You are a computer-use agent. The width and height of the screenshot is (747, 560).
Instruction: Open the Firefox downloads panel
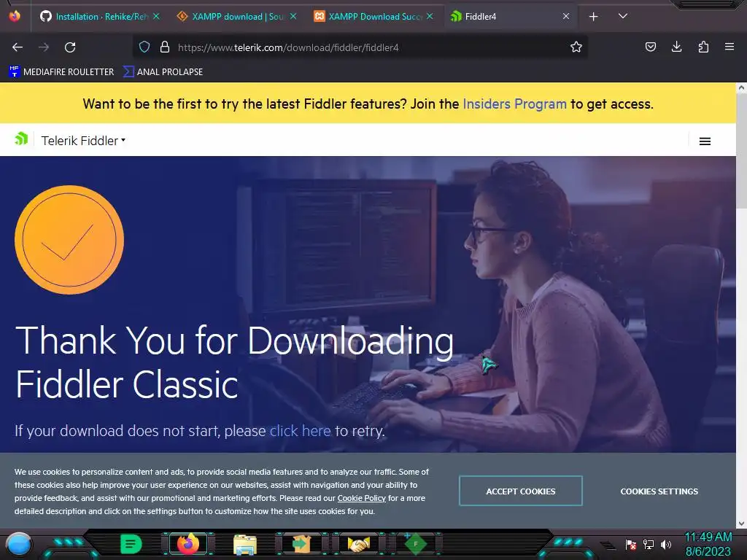pyautogui.click(x=676, y=47)
